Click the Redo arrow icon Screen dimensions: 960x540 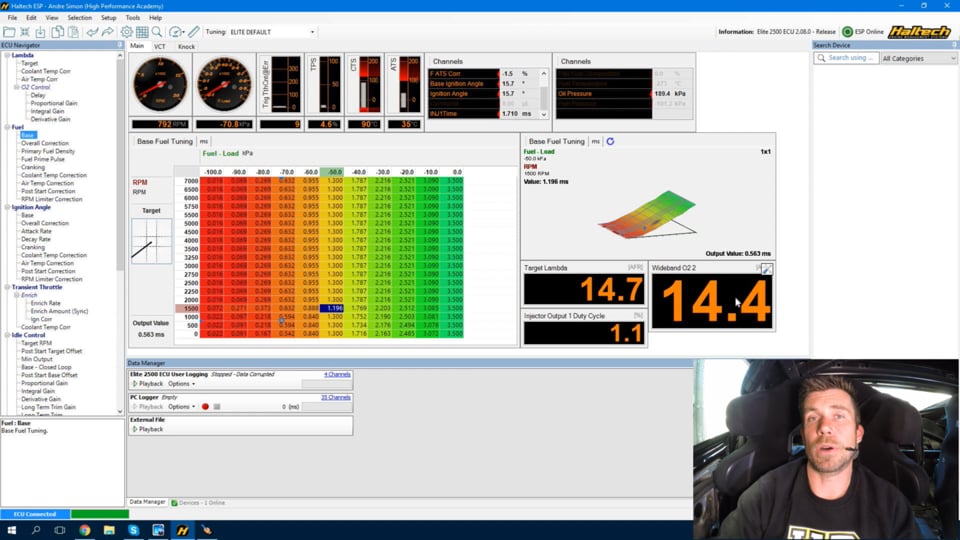tap(107, 32)
